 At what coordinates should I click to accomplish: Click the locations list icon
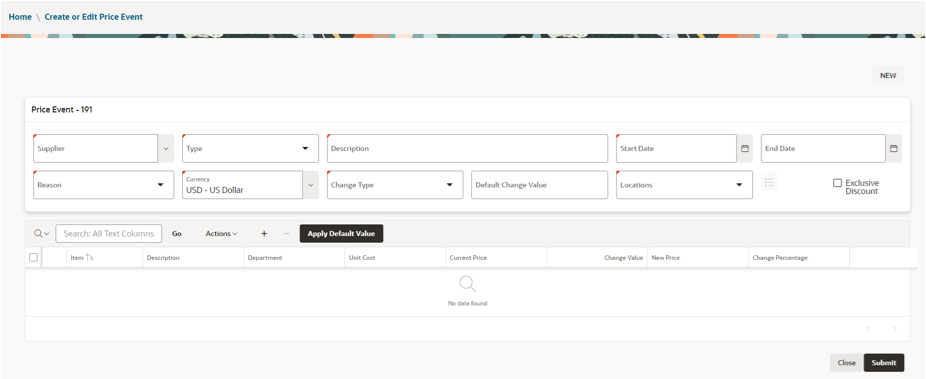point(769,183)
